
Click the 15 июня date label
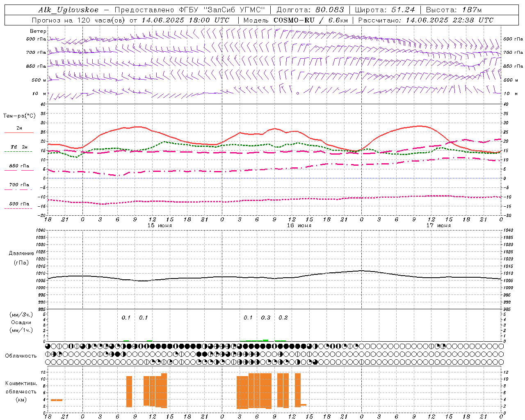[160, 226]
